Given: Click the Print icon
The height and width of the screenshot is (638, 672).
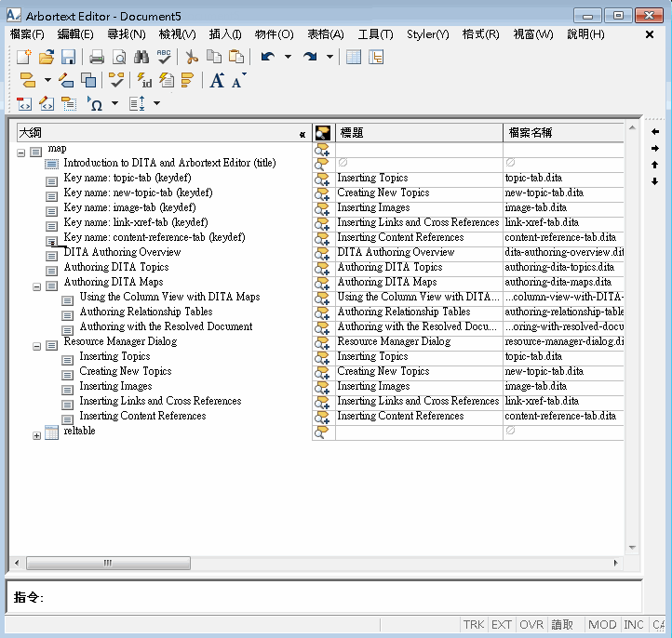Looking at the screenshot, I should [97, 57].
